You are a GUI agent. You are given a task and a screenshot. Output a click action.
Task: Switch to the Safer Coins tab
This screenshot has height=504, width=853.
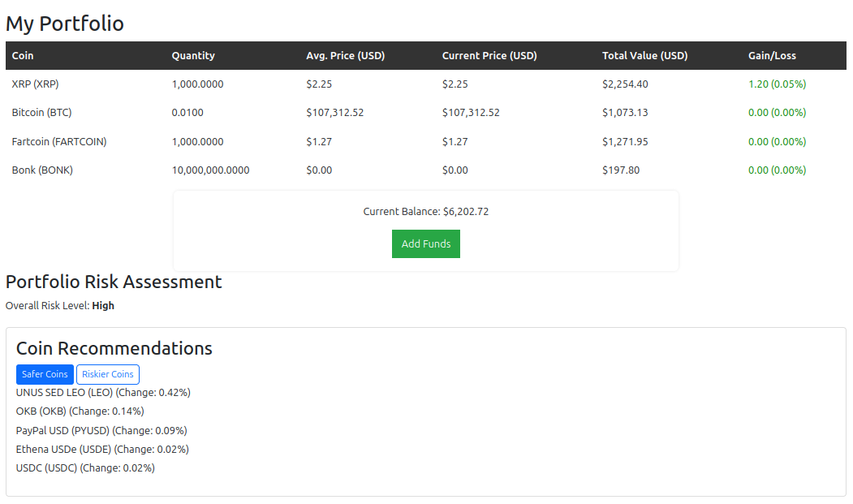coord(45,374)
